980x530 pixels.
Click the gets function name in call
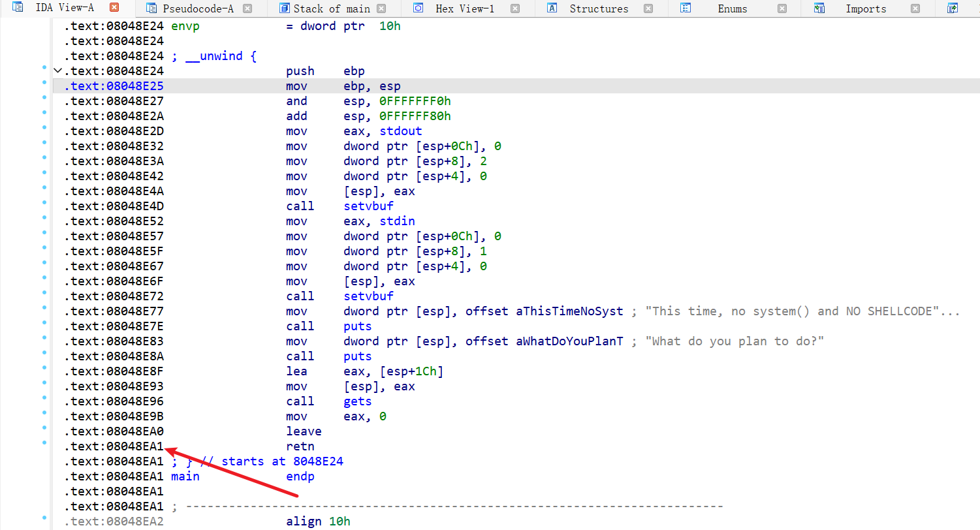[357, 401]
